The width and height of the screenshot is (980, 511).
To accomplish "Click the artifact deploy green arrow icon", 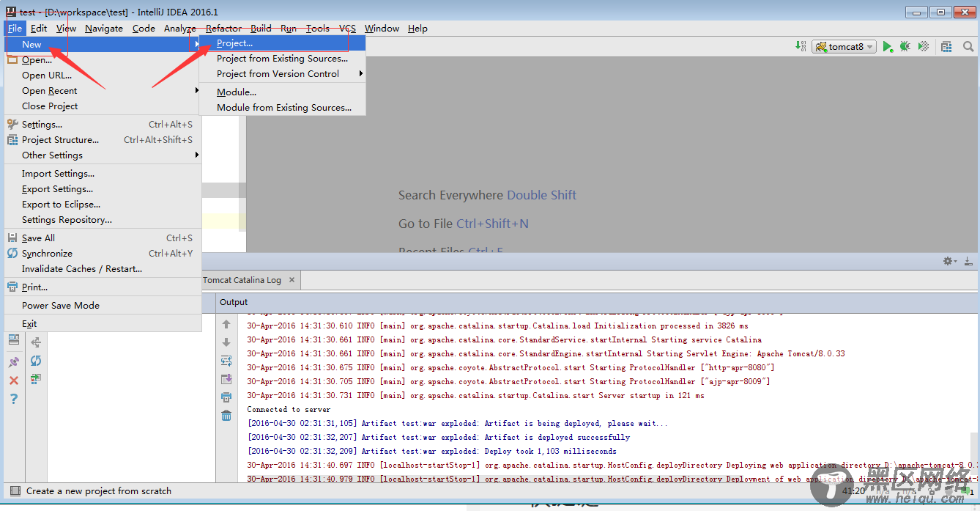I will (36, 379).
